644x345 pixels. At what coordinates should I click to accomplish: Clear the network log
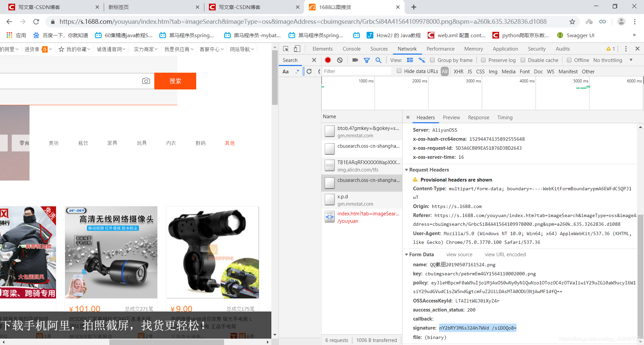click(x=340, y=60)
